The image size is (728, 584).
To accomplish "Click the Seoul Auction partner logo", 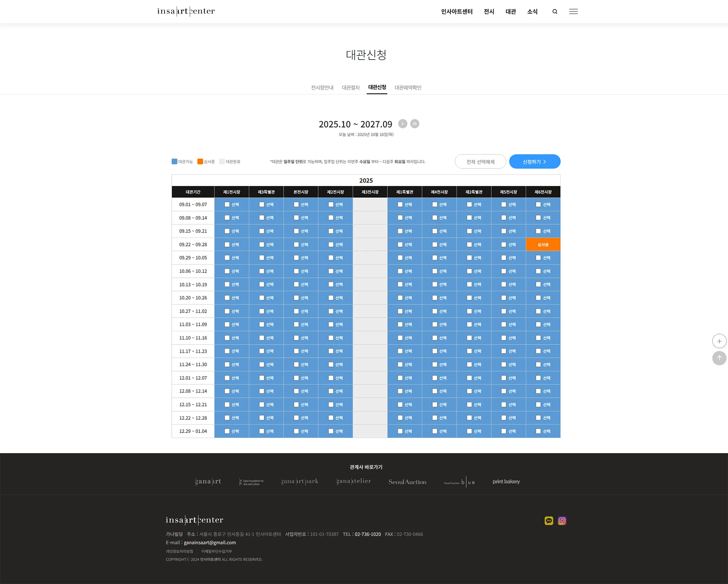I will [x=407, y=482].
